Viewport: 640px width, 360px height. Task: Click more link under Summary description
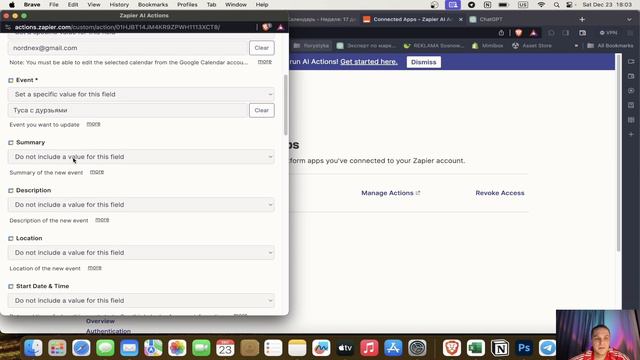[x=97, y=172]
